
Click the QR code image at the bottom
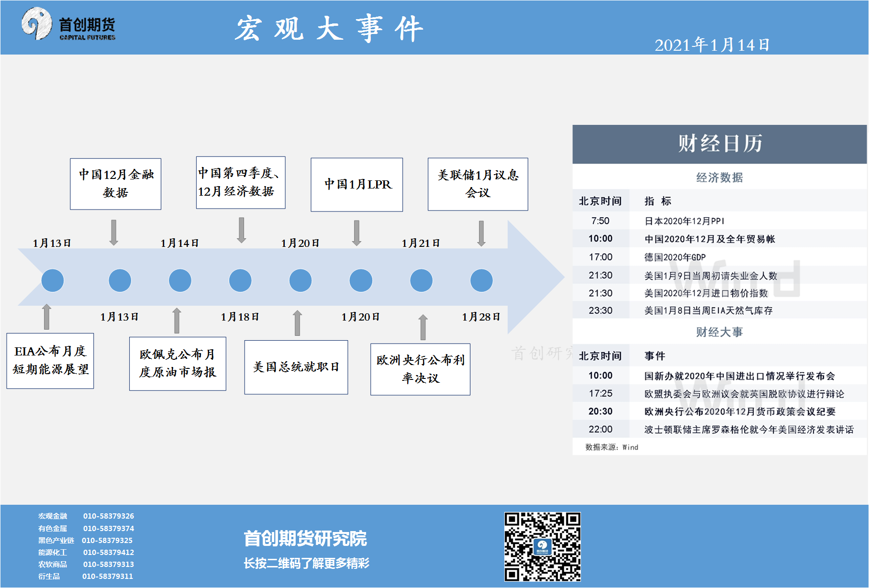click(542, 546)
